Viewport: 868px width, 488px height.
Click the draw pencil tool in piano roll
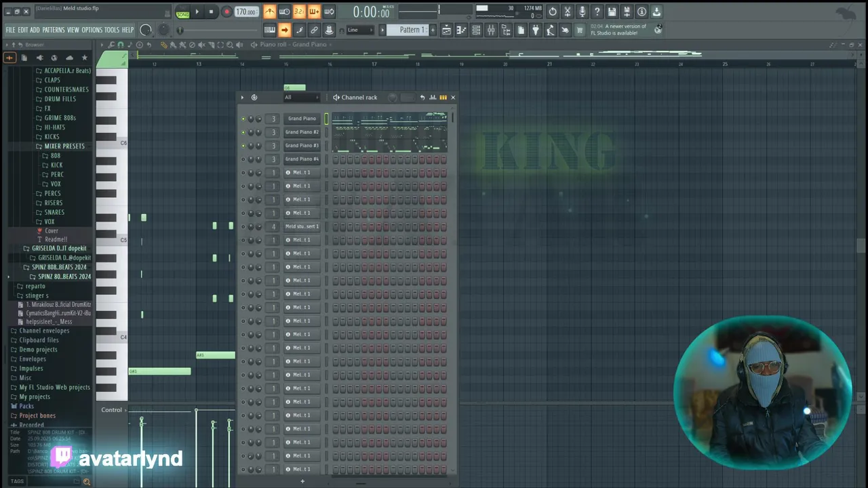163,45
